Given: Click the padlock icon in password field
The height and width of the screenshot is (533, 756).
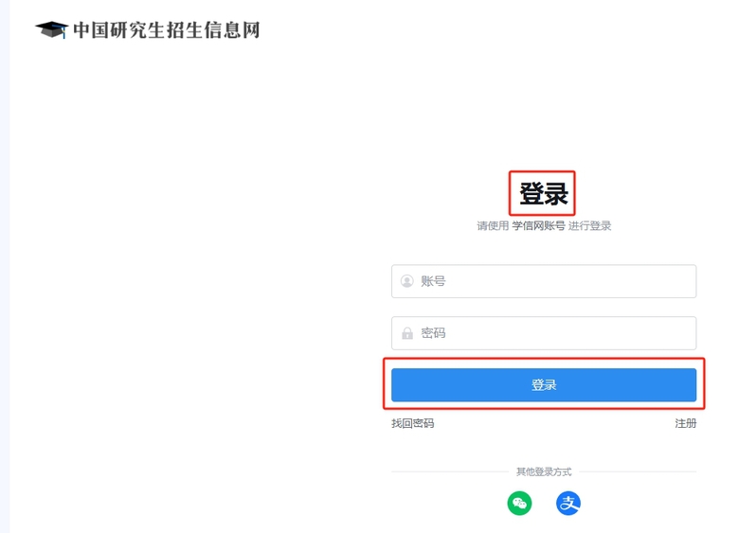Looking at the screenshot, I should point(407,333).
